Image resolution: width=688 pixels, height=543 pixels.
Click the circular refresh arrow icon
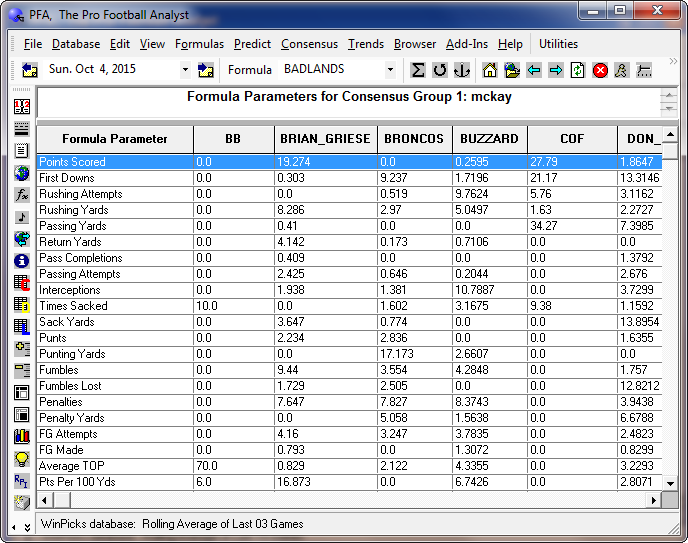tap(440, 70)
